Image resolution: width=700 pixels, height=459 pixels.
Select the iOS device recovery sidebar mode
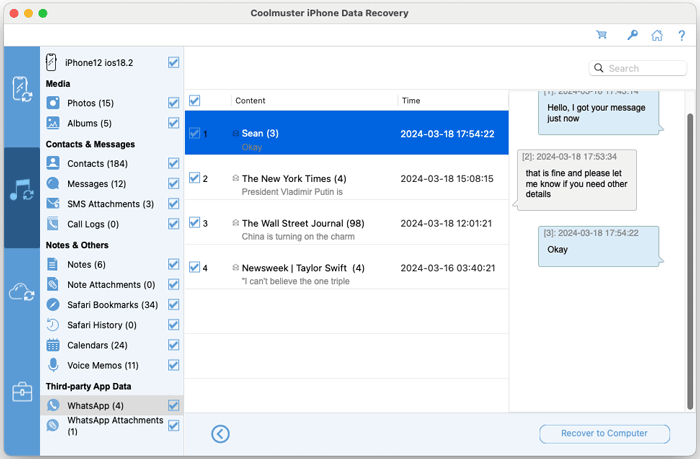[x=21, y=89]
